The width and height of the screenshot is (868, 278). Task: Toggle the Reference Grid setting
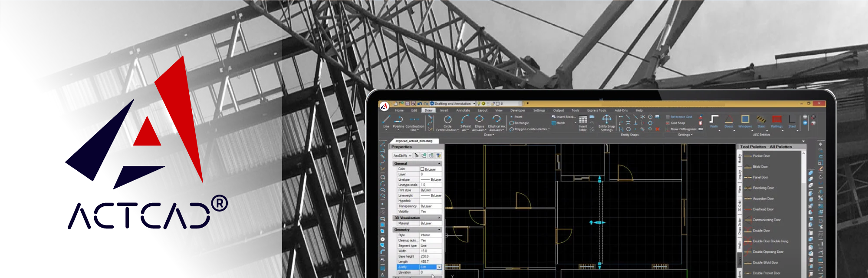tap(679, 117)
